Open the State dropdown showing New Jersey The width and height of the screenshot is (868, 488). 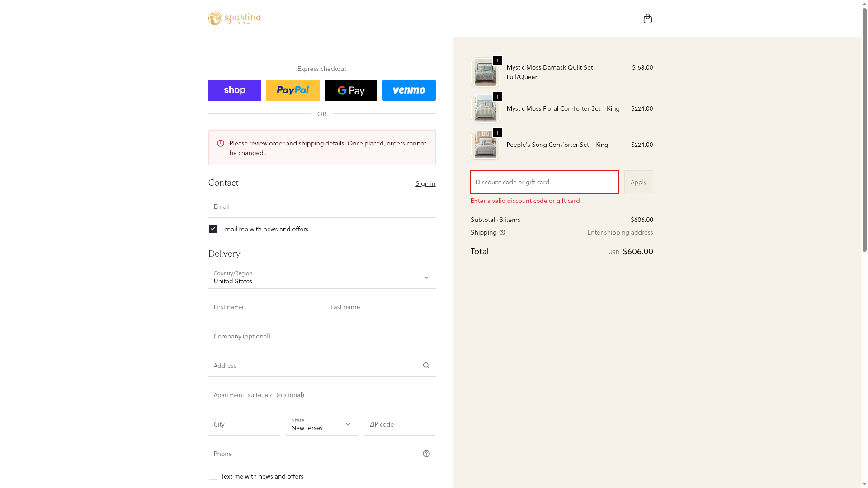[321, 424]
